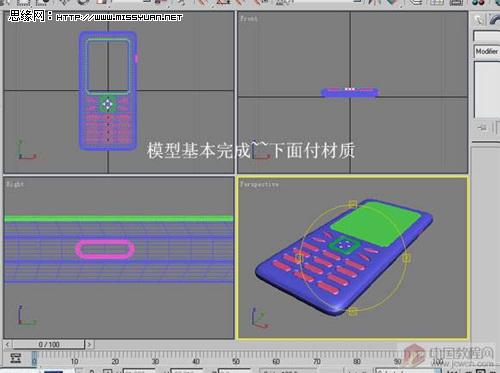Click the Front viewport label
Viewport: 500px width, 373px height.
click(x=249, y=19)
